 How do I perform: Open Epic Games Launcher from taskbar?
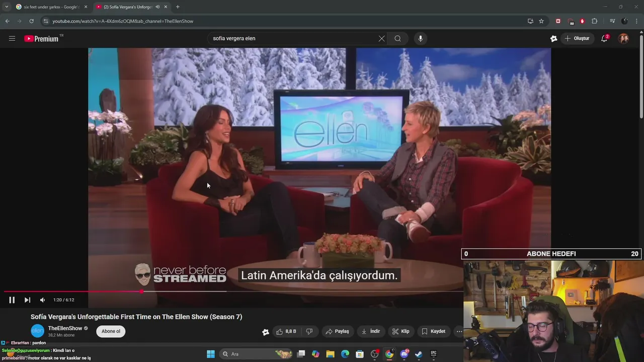click(x=433, y=354)
